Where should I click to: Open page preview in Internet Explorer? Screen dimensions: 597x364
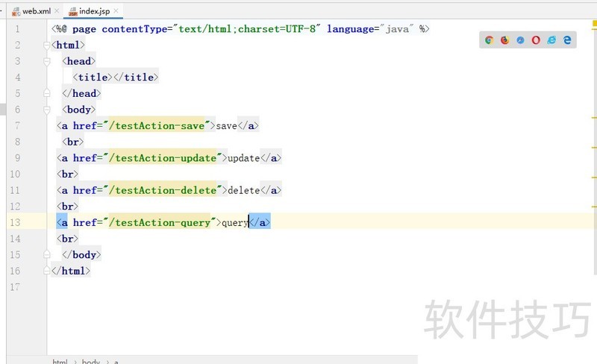coord(551,40)
